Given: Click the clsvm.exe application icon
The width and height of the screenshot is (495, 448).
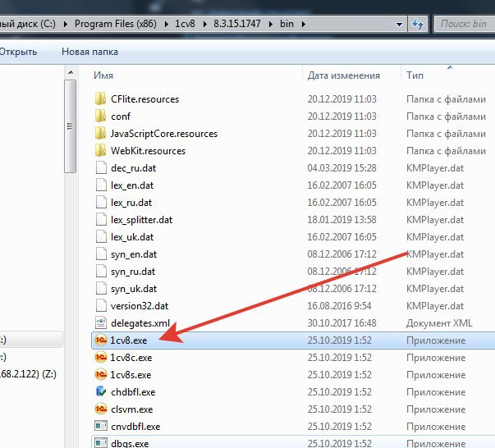Looking at the screenshot, I should tap(101, 409).
